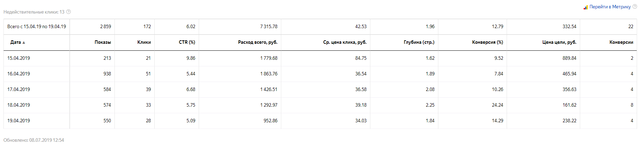Select the 15.04.2019 date row

click(19, 58)
